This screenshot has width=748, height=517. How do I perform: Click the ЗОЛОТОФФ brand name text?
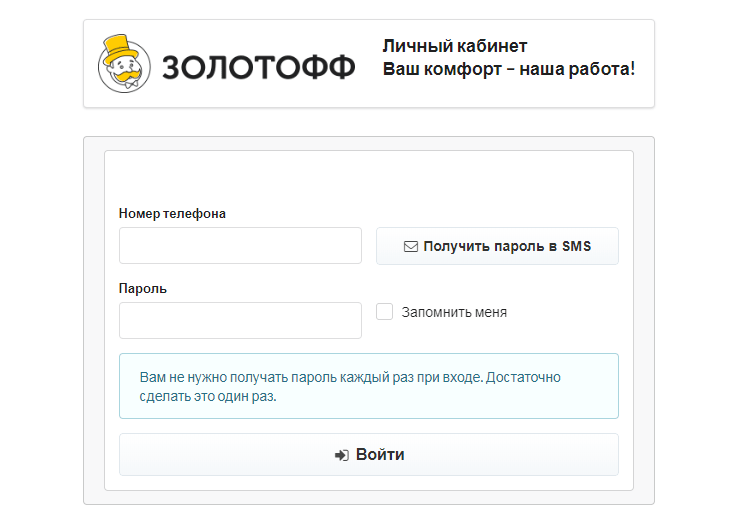(x=259, y=67)
